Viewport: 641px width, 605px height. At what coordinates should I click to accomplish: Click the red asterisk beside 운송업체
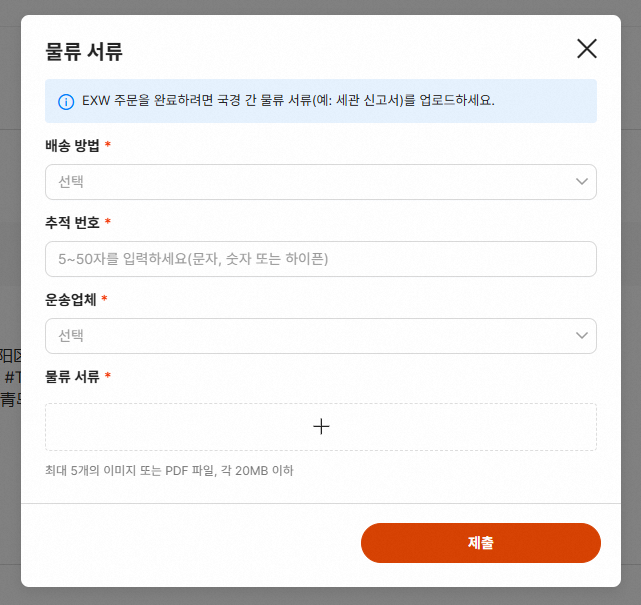105,299
